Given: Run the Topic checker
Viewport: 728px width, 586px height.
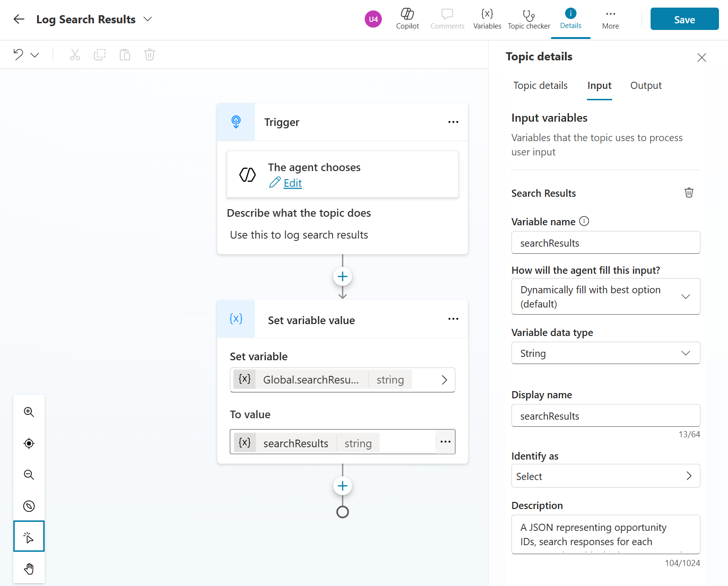Looking at the screenshot, I should 529,19.
